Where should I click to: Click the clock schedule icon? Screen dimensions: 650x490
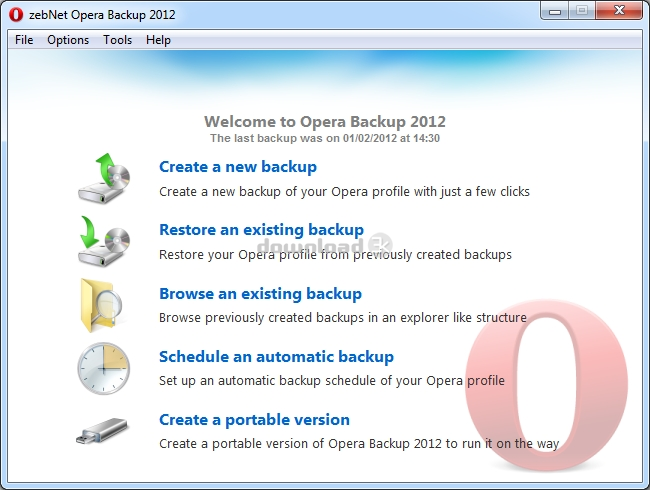[104, 368]
